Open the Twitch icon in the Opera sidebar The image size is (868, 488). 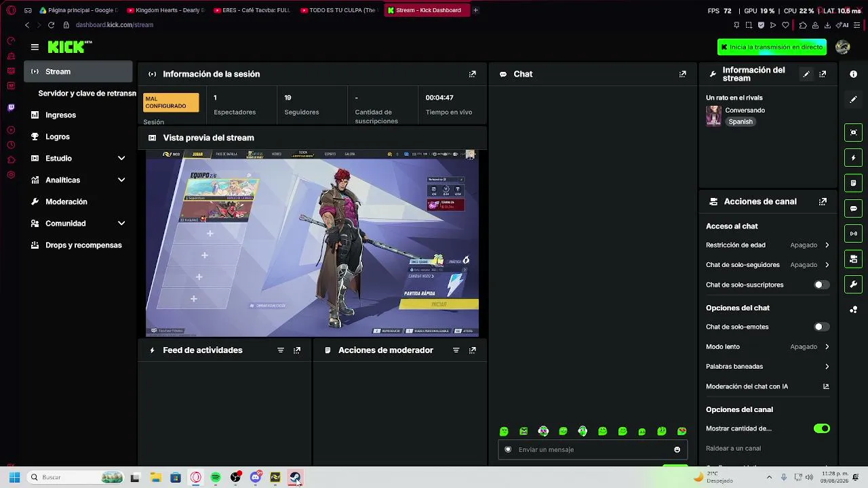11,108
